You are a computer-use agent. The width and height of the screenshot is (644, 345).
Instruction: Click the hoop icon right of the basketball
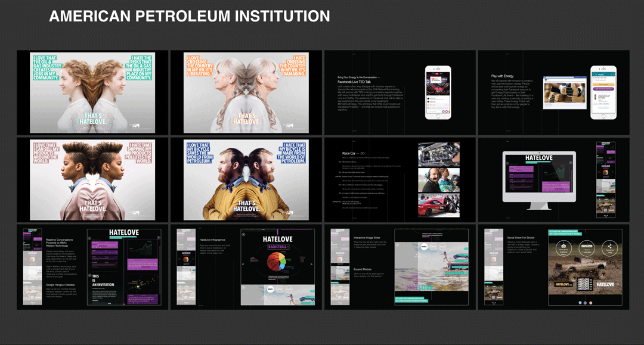click(x=303, y=259)
